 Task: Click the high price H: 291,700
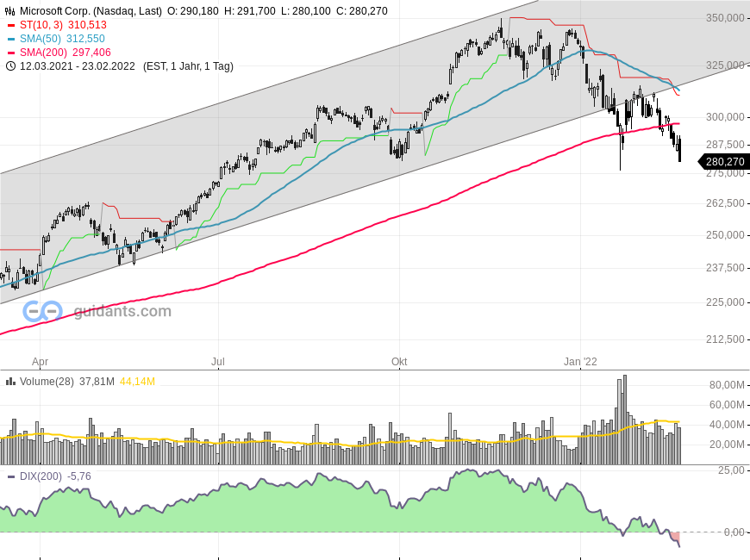(x=250, y=11)
